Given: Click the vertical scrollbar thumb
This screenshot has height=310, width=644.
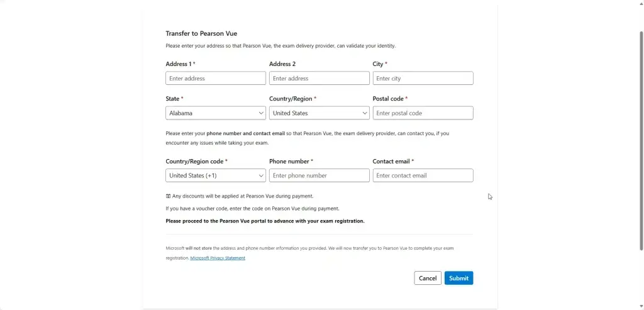Looking at the screenshot, I should click(641, 140).
